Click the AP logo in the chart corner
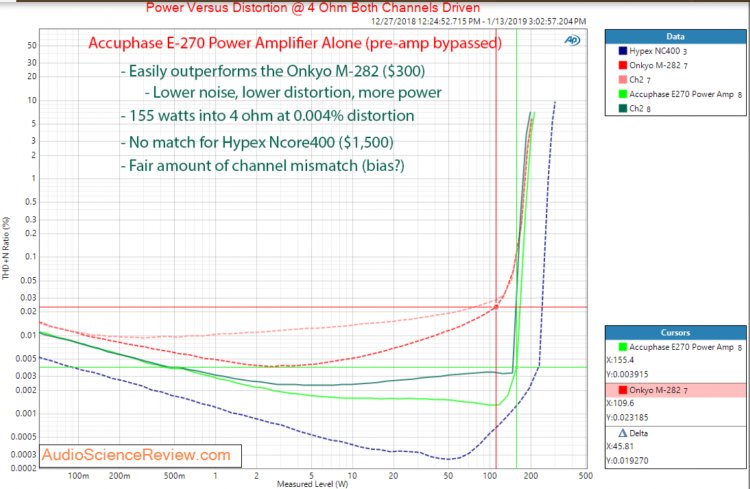750x489 pixels. point(571,41)
